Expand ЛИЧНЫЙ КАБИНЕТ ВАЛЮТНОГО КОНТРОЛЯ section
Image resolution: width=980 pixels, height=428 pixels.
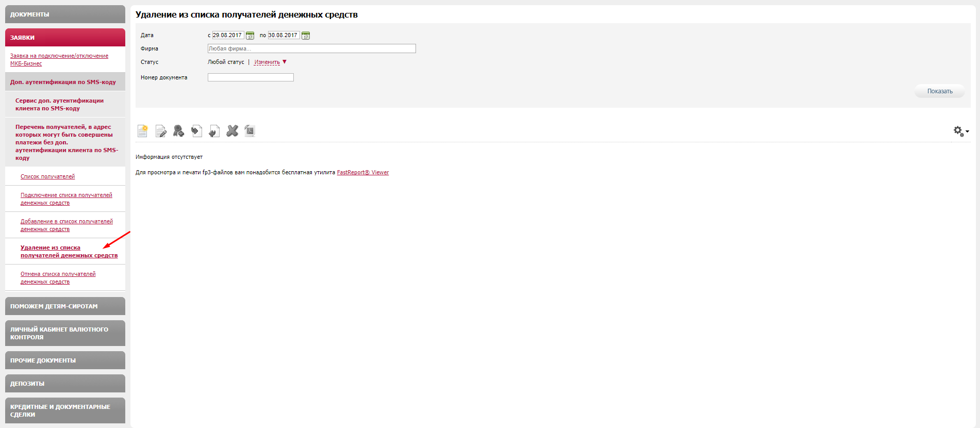(x=65, y=333)
